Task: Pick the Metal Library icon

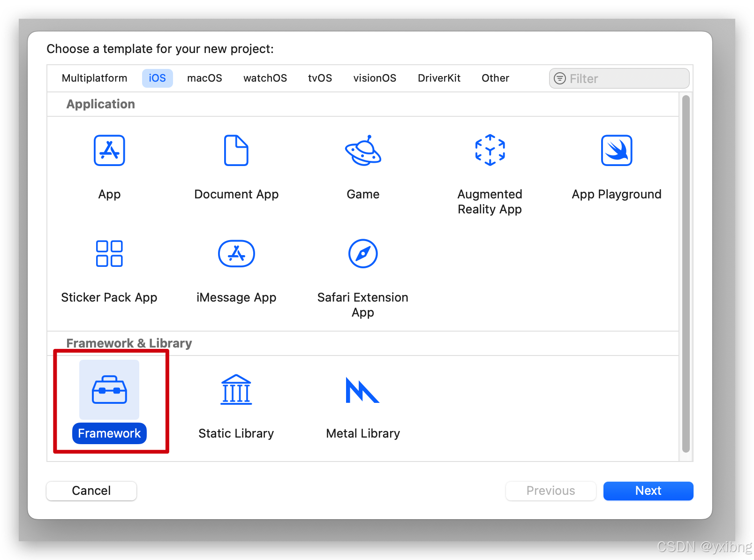Action: pyautogui.click(x=362, y=390)
